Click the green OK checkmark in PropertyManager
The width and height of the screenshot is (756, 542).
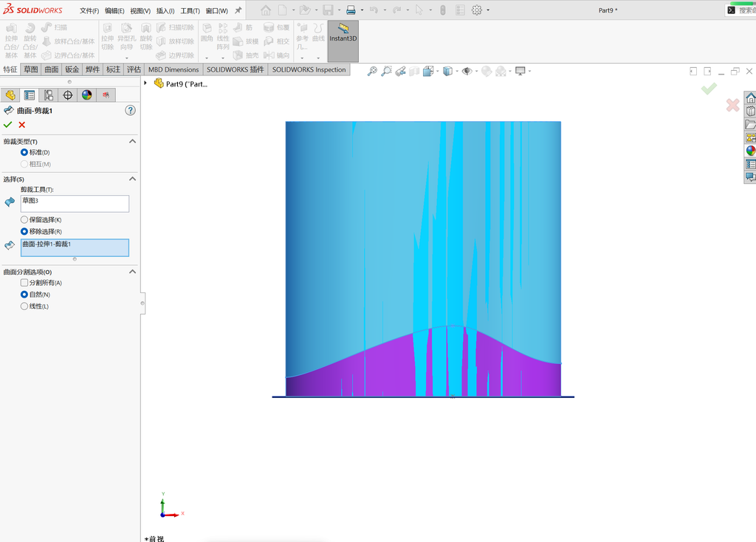7,125
